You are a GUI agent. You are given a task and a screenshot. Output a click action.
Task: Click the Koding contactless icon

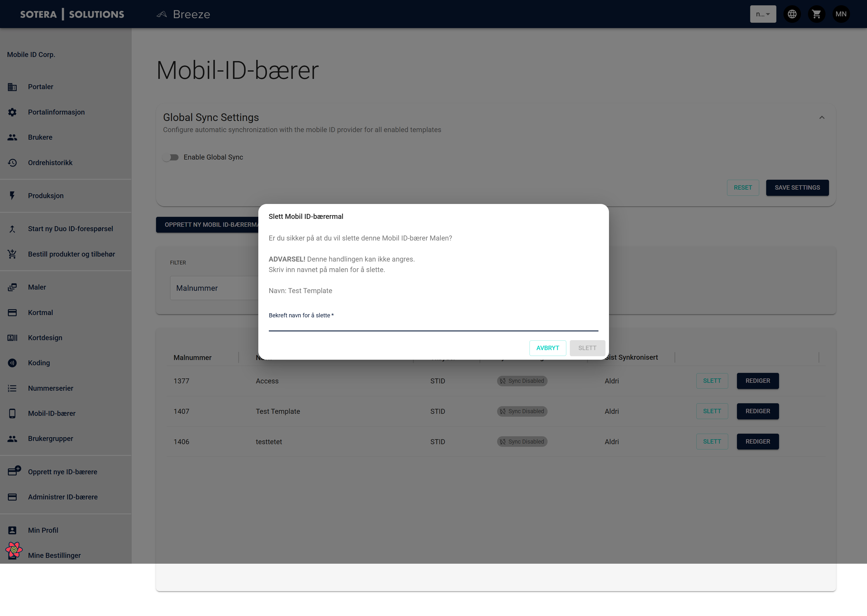[x=12, y=363]
